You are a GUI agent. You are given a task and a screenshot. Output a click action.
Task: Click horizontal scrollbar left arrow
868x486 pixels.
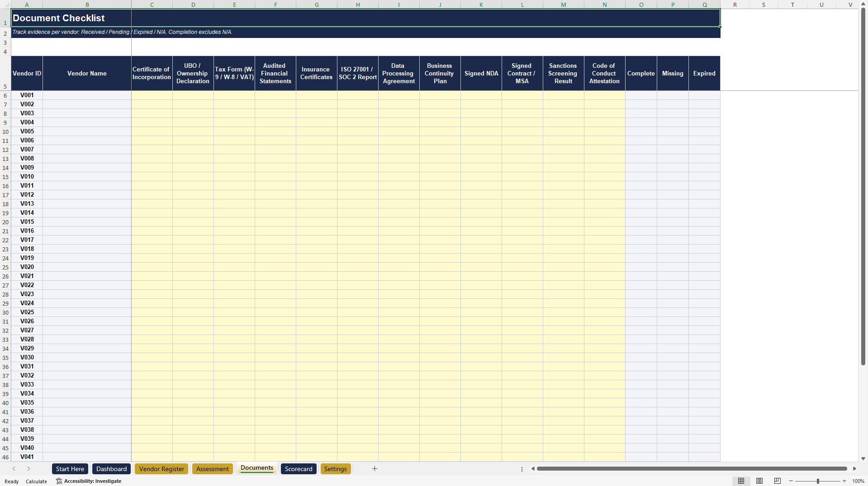click(533, 469)
